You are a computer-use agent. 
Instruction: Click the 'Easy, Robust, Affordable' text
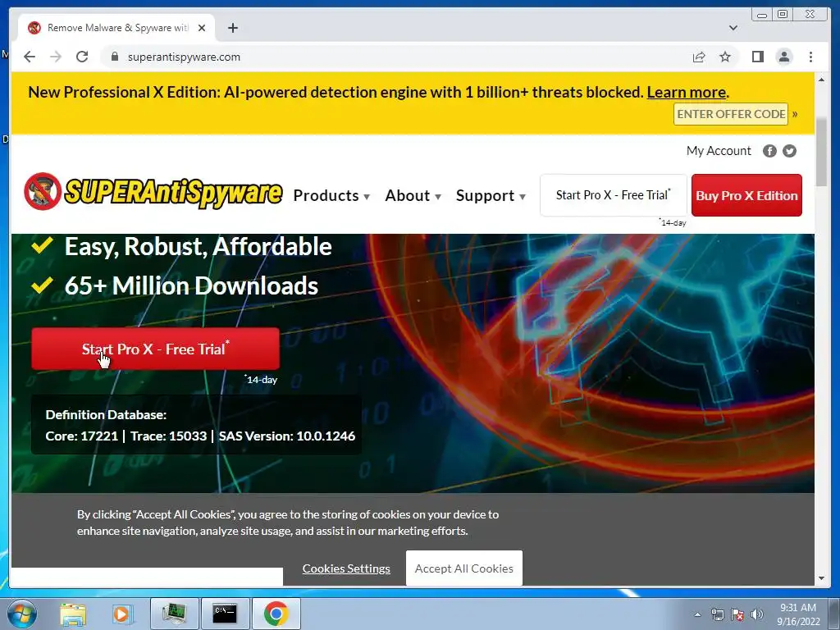(199, 247)
